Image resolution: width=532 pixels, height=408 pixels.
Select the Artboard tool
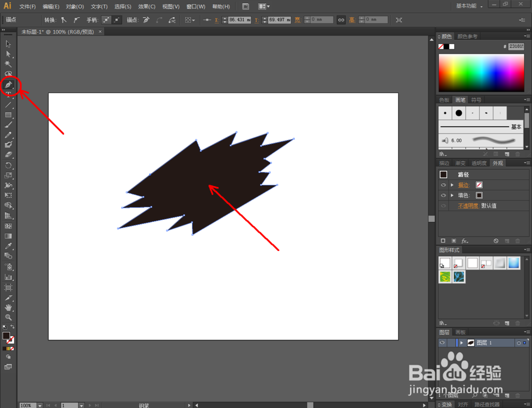pos(8,288)
